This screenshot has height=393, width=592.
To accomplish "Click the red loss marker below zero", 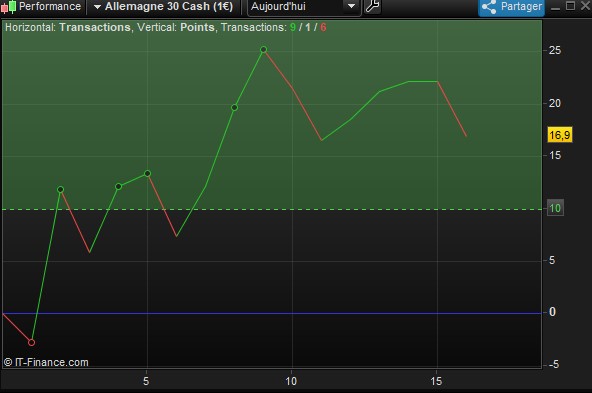I will [x=32, y=342].
